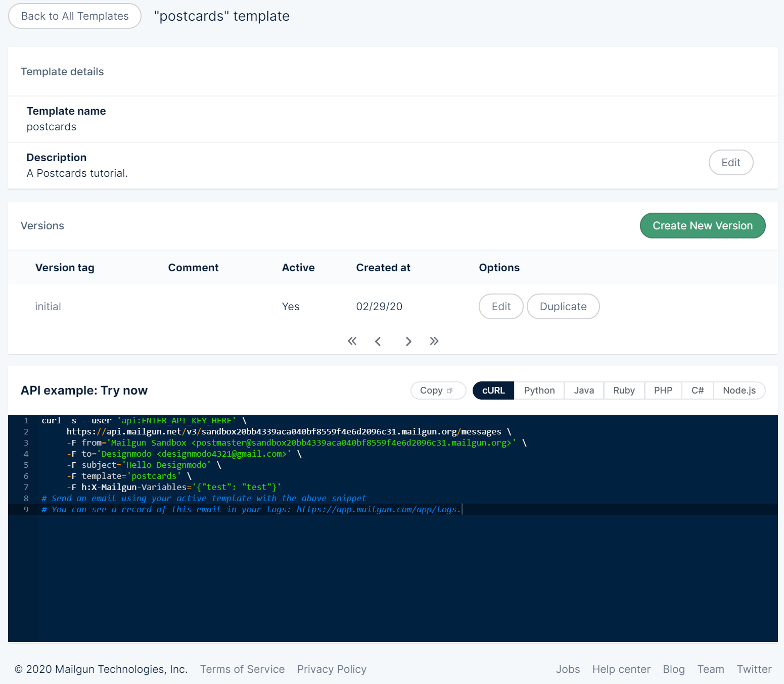
Task: Open the Help center link
Action: pyautogui.click(x=621, y=669)
